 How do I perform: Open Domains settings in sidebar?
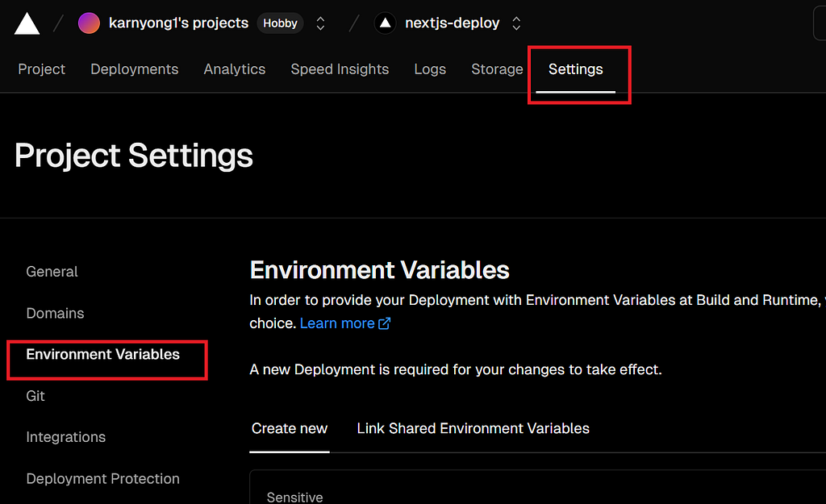(56, 314)
